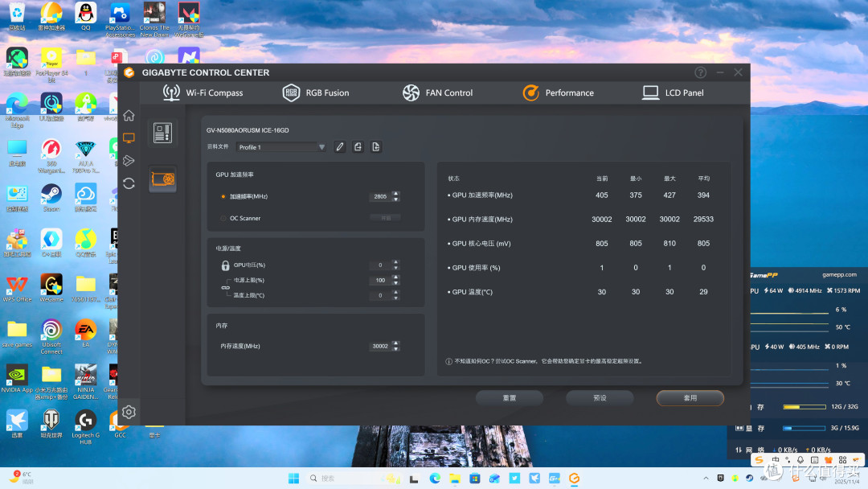Image resolution: width=868 pixels, height=489 pixels.
Task: Select the Performance tab
Action: [x=558, y=92]
